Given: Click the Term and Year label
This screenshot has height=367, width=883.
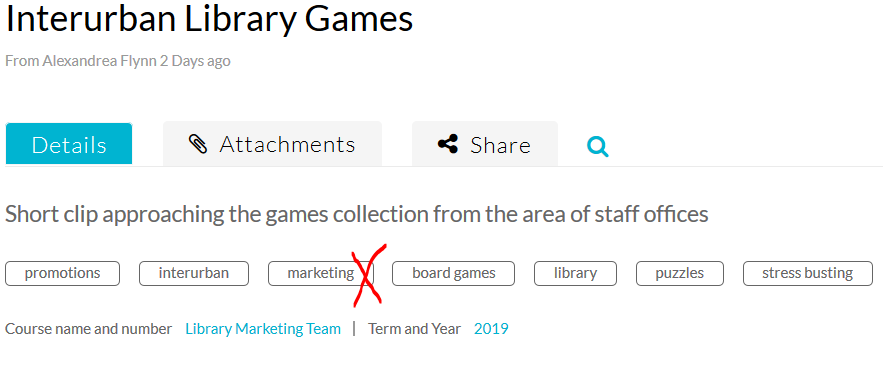Looking at the screenshot, I should [414, 329].
